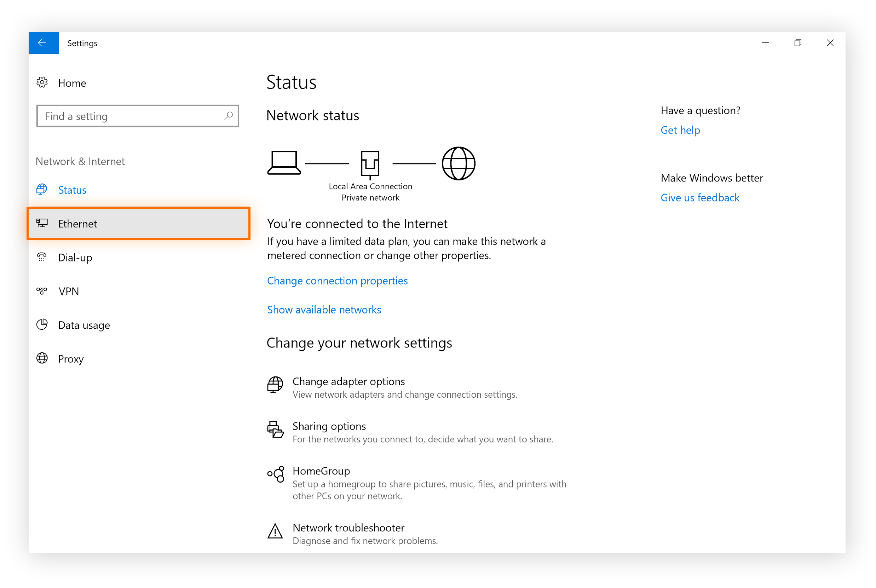Click the Home settings gear icon
The height and width of the screenshot is (588, 876).
(42, 83)
